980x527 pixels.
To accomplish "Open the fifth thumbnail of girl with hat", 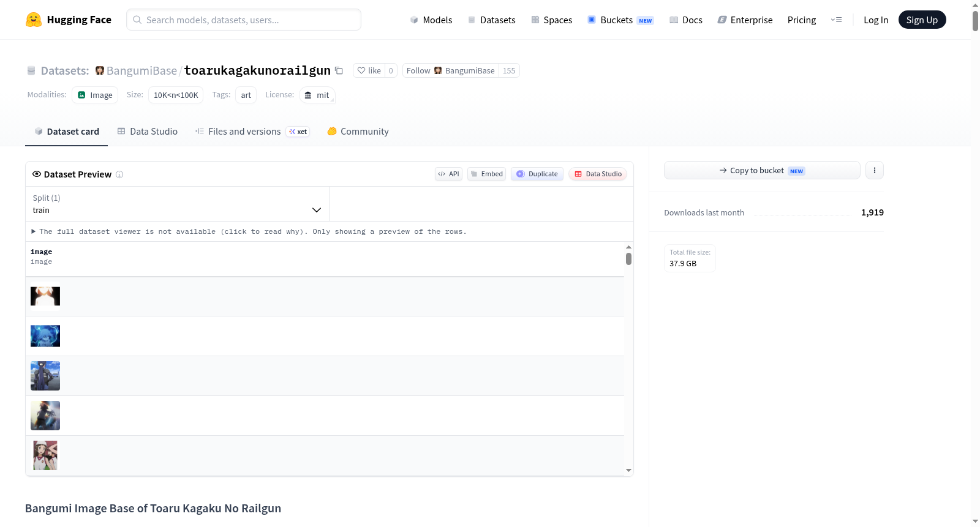I will (45, 455).
